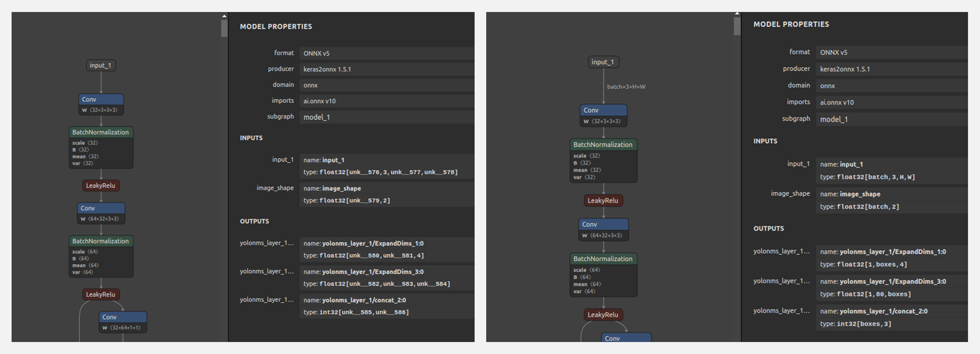Click type float32[1,80,boxes]

click(892, 294)
